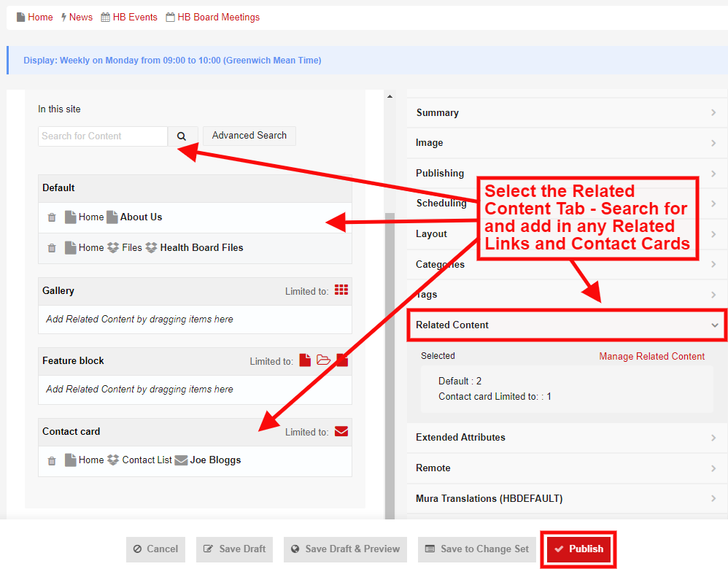Viewport: 728px width, 569px height.
Task: Click the delete trash icon beside About Us
Action: coord(51,217)
